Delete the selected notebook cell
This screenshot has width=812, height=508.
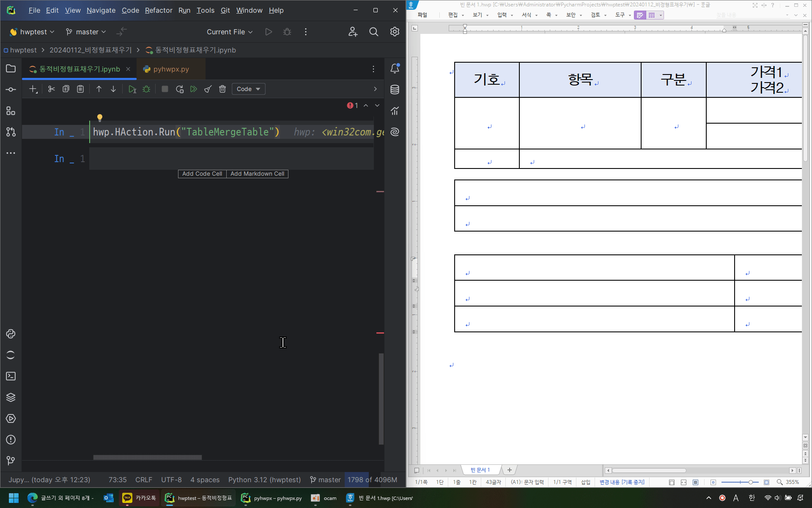(x=222, y=89)
